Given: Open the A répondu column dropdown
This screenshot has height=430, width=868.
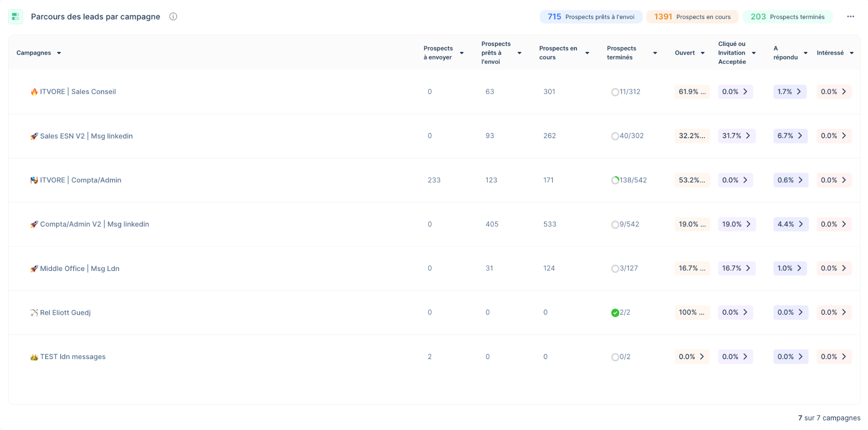Looking at the screenshot, I should 806,53.
